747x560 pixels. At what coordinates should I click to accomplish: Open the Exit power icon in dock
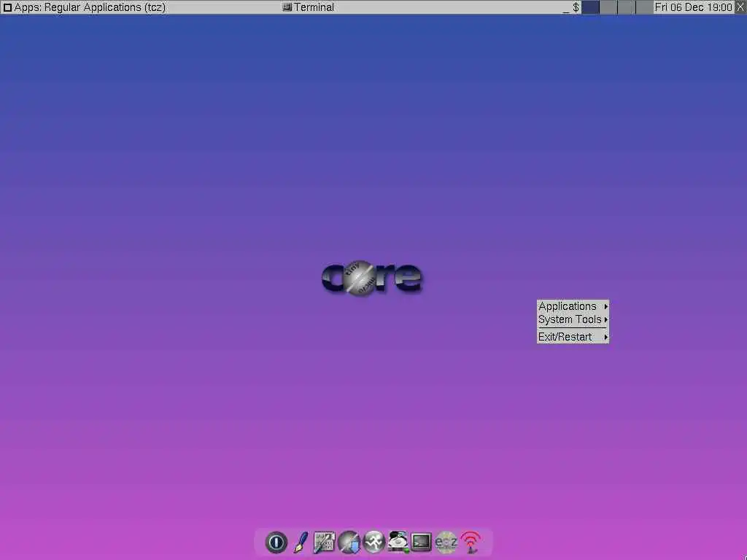pyautogui.click(x=276, y=542)
